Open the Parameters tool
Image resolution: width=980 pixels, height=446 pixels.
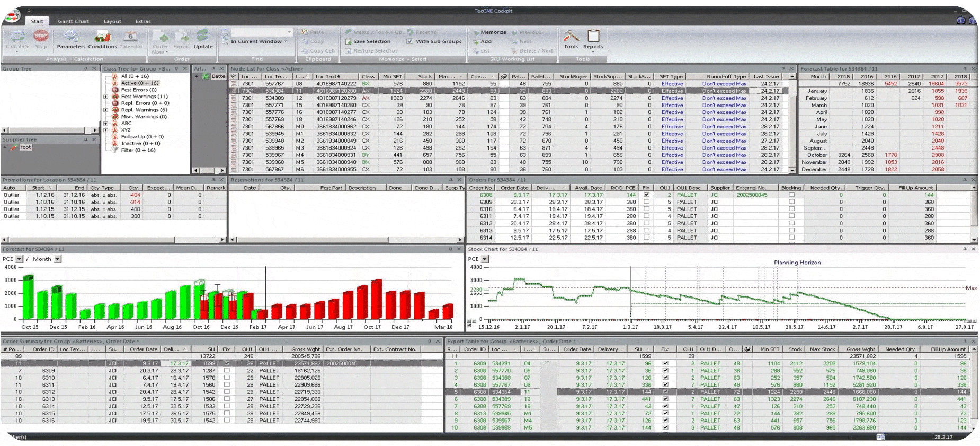pyautogui.click(x=71, y=38)
